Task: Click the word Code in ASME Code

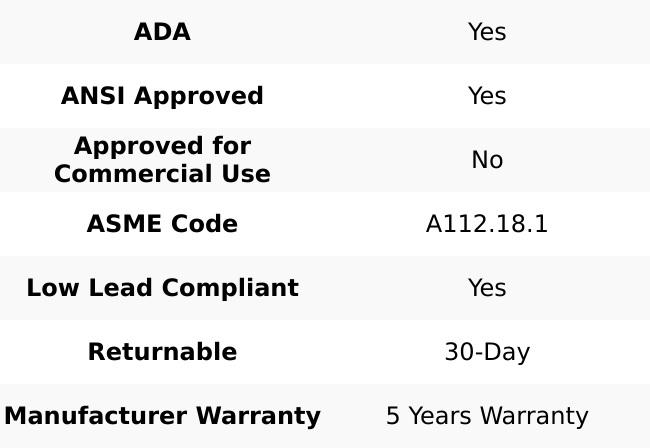Action: (x=208, y=224)
